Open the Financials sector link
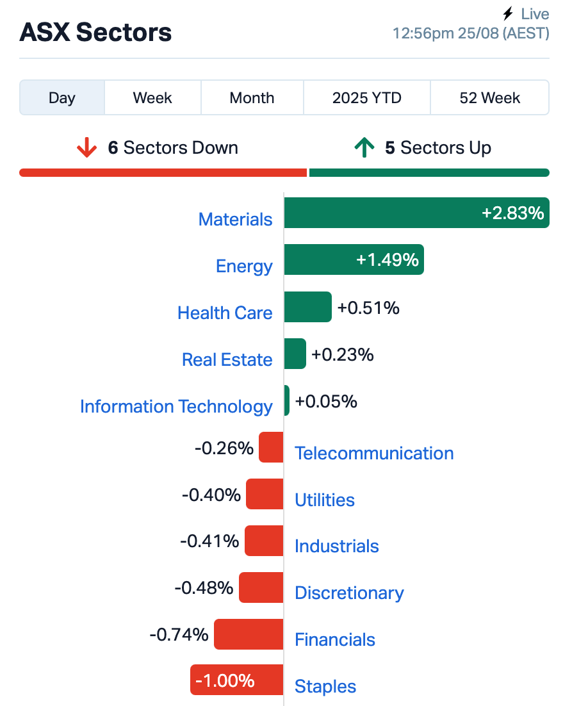The height and width of the screenshot is (706, 588). pyautogui.click(x=335, y=639)
